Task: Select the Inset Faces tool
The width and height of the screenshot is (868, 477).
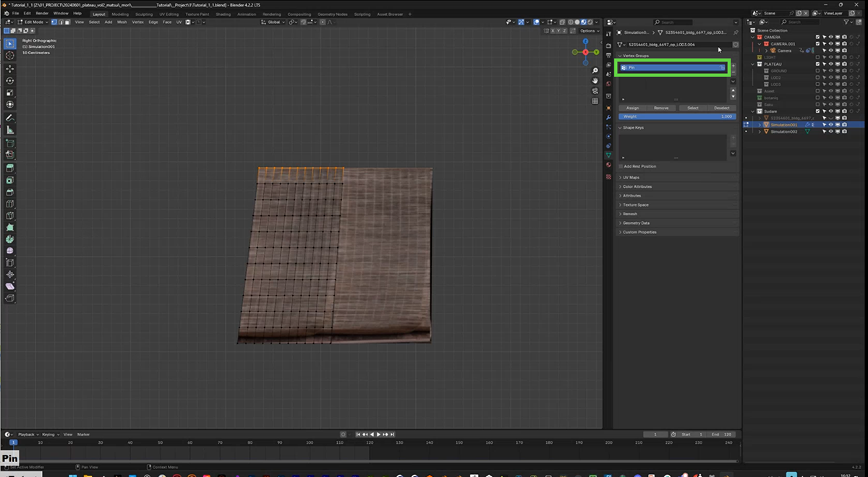Action: (10, 179)
